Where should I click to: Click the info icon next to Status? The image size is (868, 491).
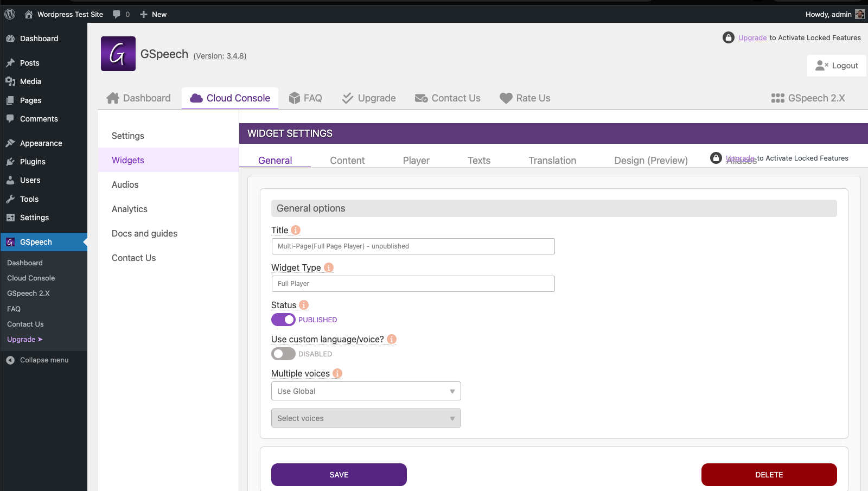[304, 305]
